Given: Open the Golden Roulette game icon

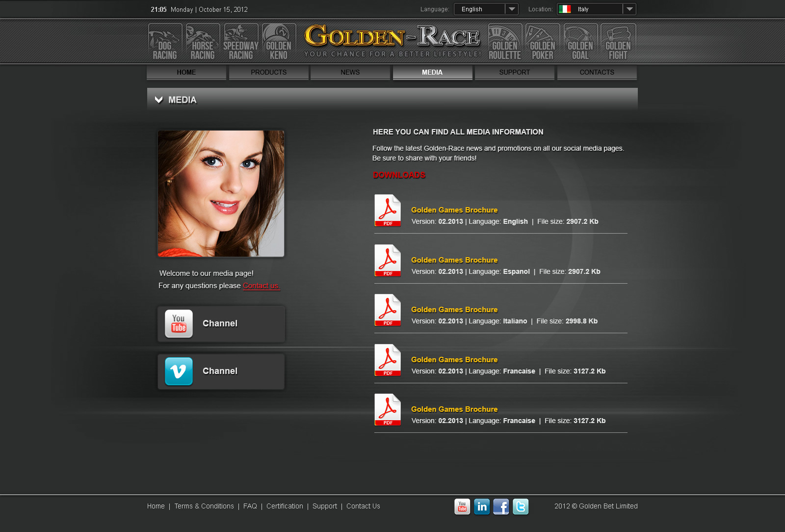Looking at the screenshot, I should coord(505,42).
